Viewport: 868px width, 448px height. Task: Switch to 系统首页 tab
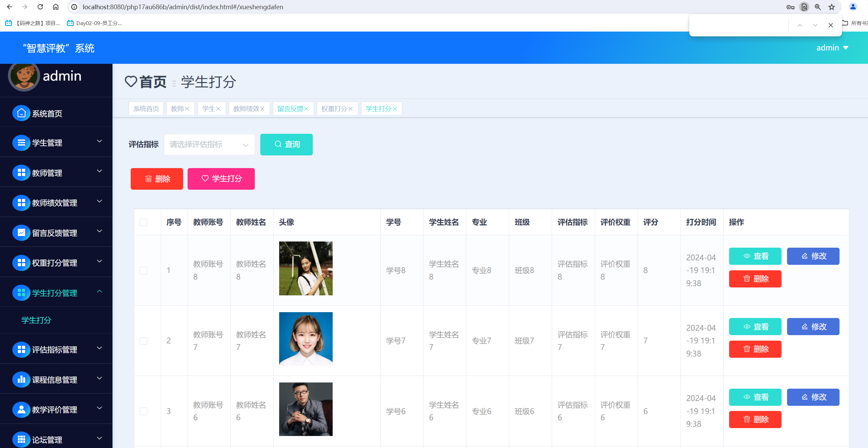click(146, 109)
